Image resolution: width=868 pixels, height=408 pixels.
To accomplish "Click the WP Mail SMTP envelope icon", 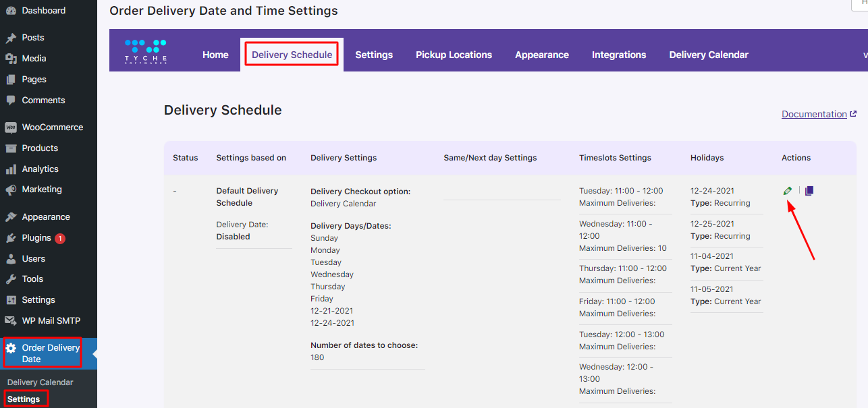I will 11,321.
